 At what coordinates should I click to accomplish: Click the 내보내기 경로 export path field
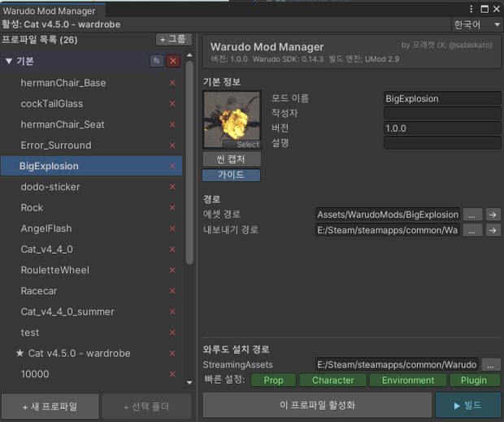(387, 230)
